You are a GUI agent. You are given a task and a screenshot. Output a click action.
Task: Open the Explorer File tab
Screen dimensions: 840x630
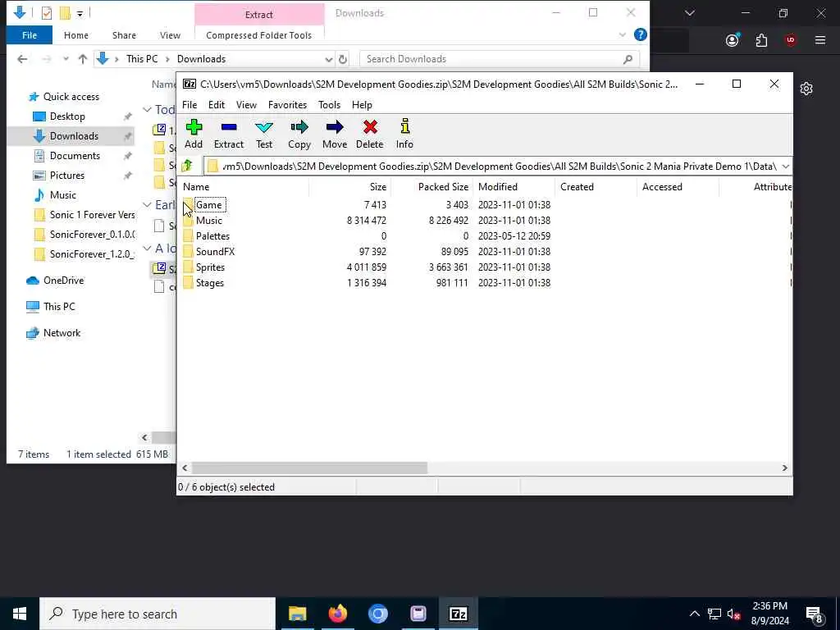(x=30, y=35)
